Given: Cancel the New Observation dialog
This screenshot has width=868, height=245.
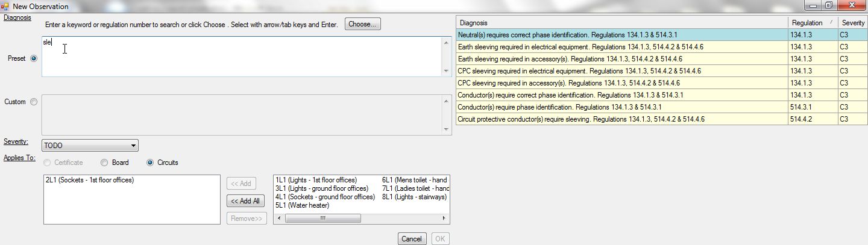Looking at the screenshot, I should click(412, 239).
